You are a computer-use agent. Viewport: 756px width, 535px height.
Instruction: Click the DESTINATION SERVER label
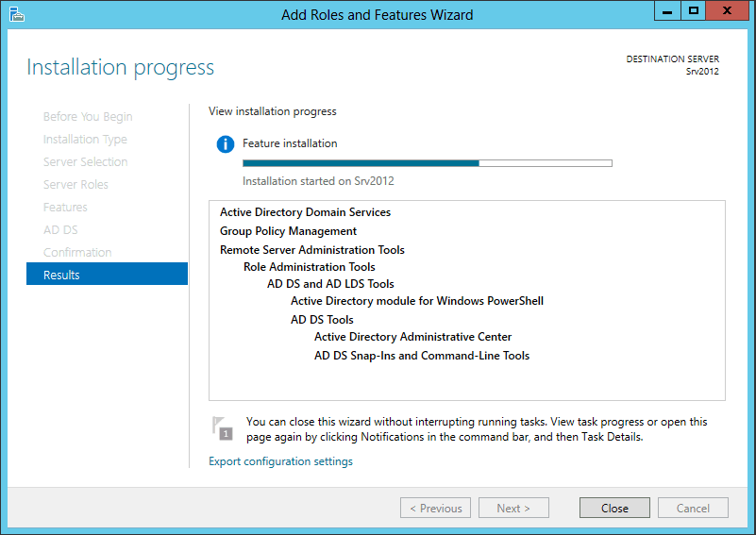coord(673,59)
